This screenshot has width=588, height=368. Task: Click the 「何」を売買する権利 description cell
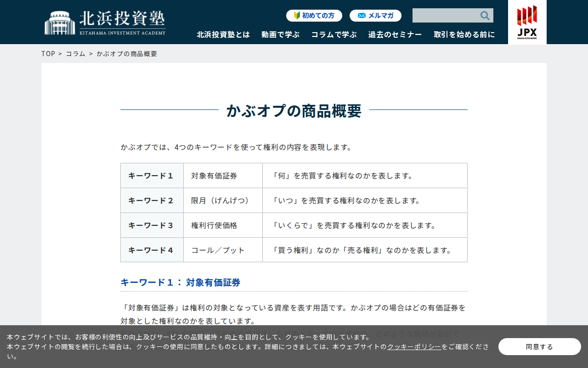pos(365,176)
